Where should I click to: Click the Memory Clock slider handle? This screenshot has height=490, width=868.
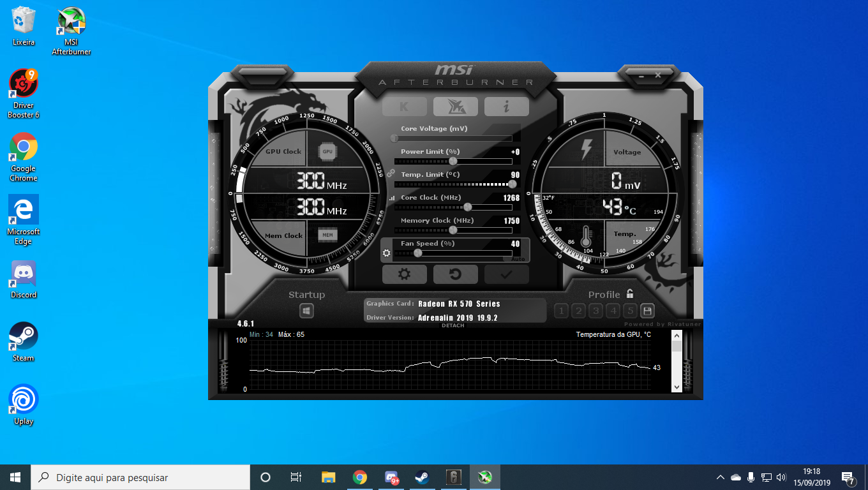453,230
